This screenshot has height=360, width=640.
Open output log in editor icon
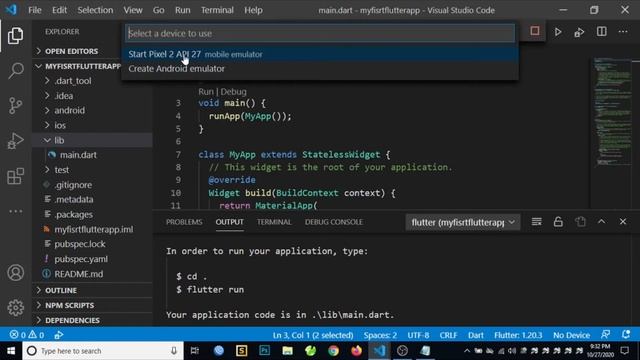(x=580, y=222)
